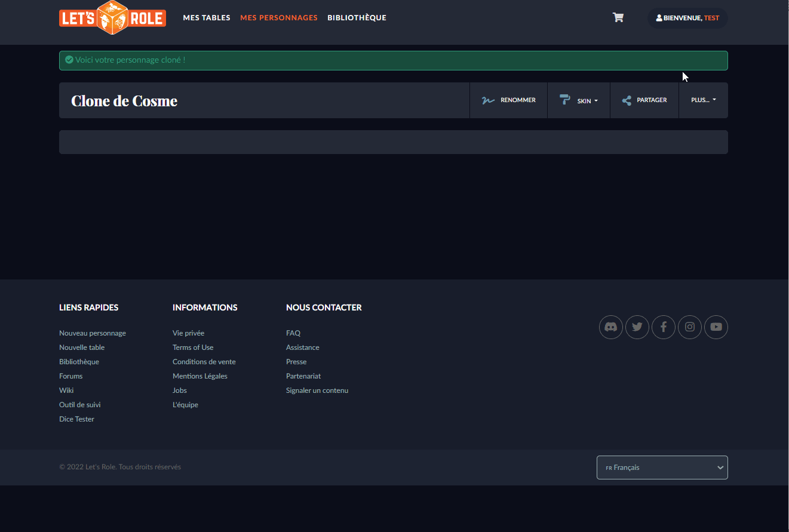
Task: Open the shopping cart icon
Action: [618, 18]
